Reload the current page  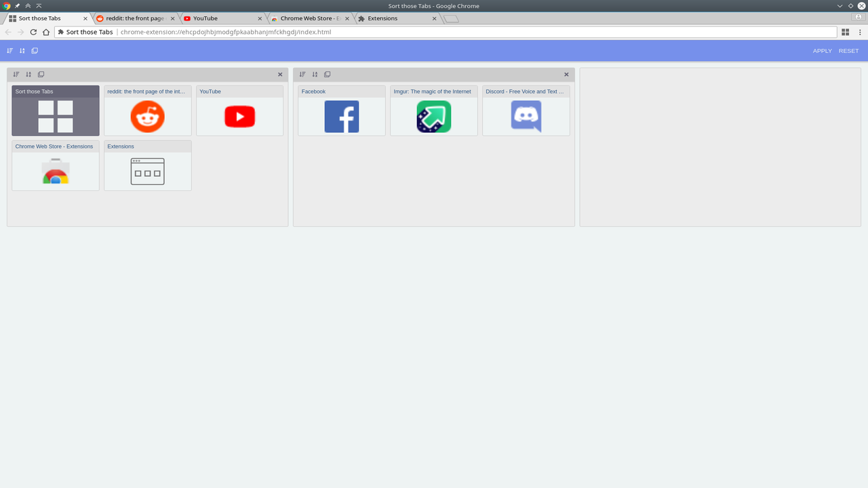point(33,32)
